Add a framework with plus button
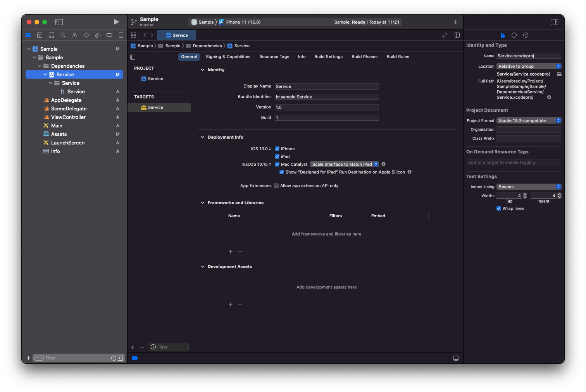Image resolution: width=586 pixels, height=392 pixels. (x=230, y=252)
